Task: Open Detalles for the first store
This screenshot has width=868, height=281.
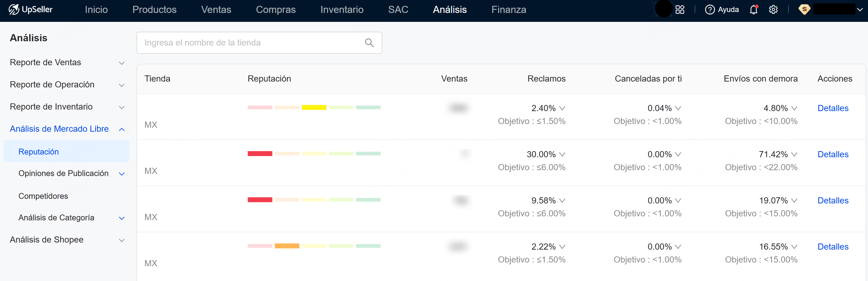Action: pos(833,108)
